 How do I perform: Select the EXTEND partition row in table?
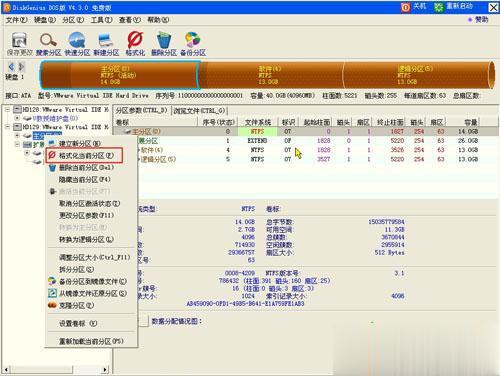point(306,141)
